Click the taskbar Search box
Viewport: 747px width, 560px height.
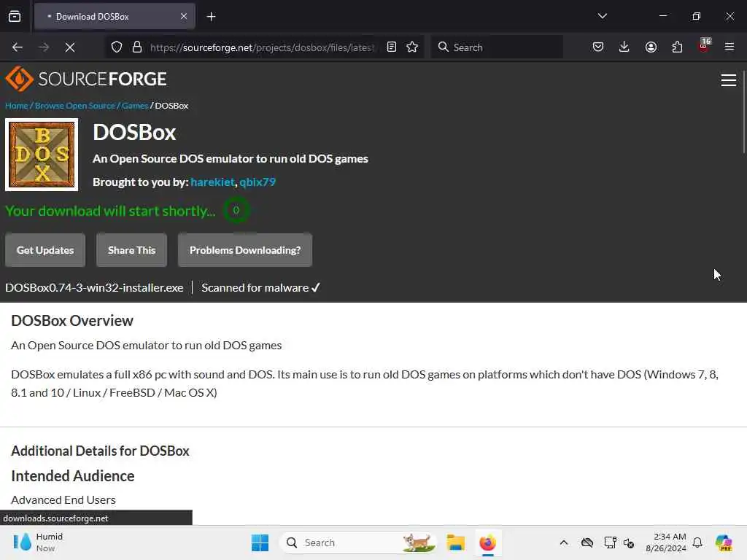pos(358,542)
